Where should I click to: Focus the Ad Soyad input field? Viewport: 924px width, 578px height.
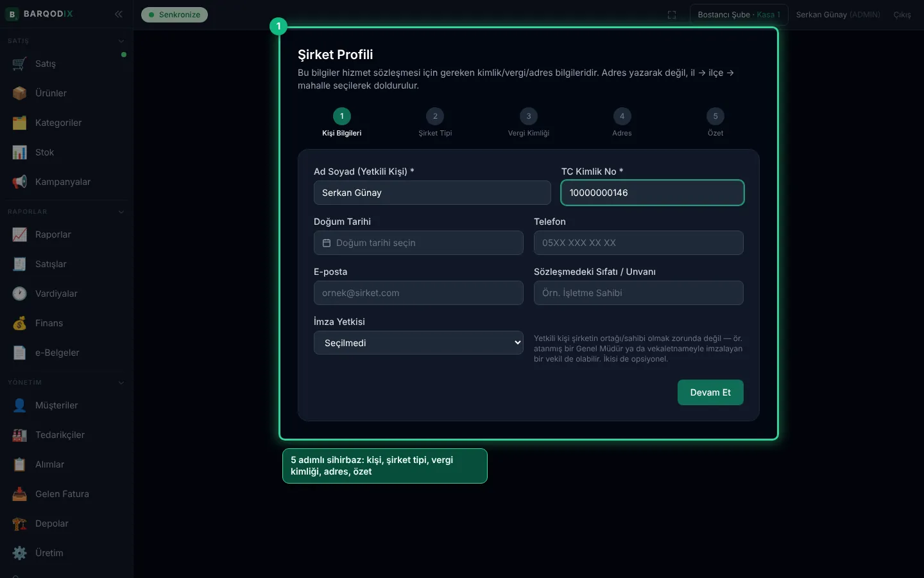point(432,193)
